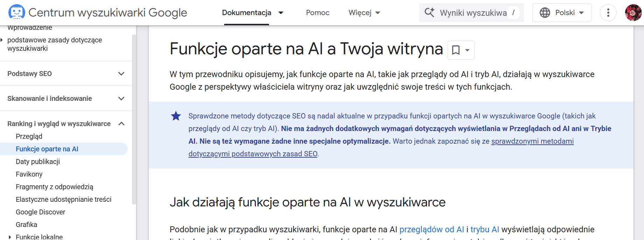This screenshot has width=644, height=240.
Task: Open Fragmenty z odpowiedzią in sidebar
Action: tap(54, 187)
